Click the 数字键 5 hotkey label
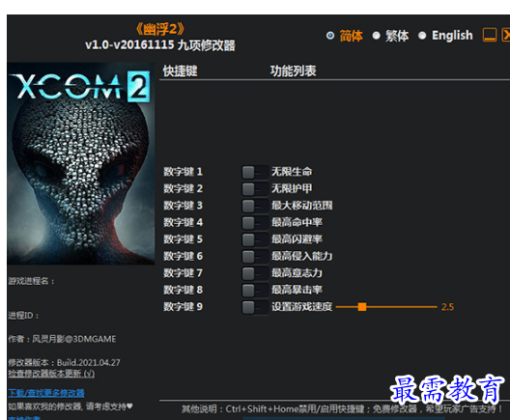The height and width of the screenshot is (420, 510). click(184, 239)
